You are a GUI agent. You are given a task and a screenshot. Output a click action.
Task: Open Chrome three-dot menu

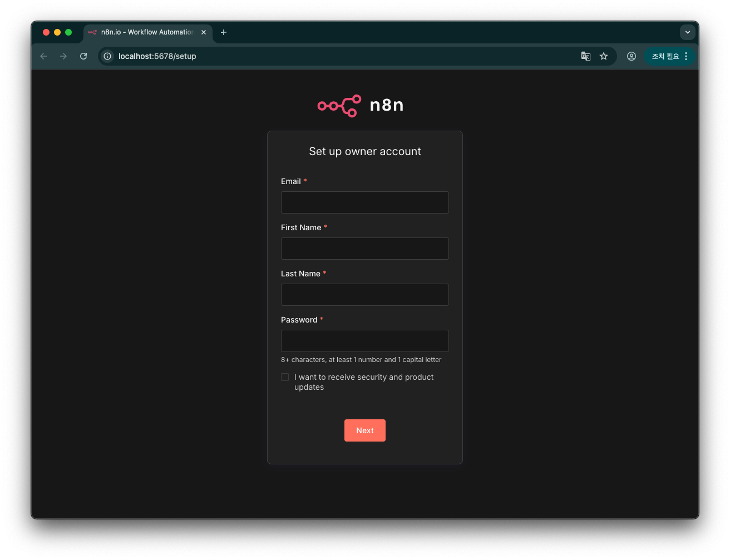pyautogui.click(x=686, y=56)
